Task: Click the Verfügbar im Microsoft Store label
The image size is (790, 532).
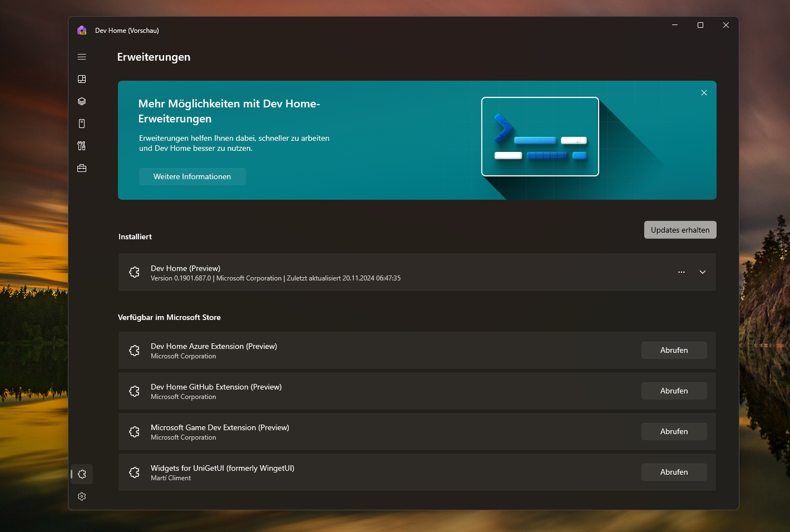Action: point(169,317)
